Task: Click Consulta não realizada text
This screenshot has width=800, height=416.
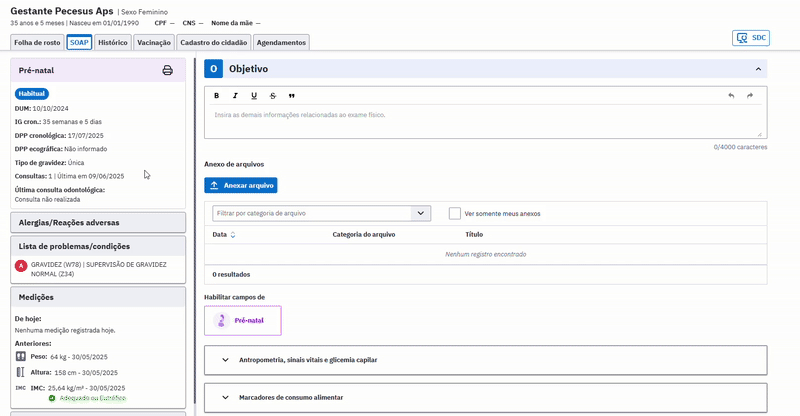Action: [47, 200]
